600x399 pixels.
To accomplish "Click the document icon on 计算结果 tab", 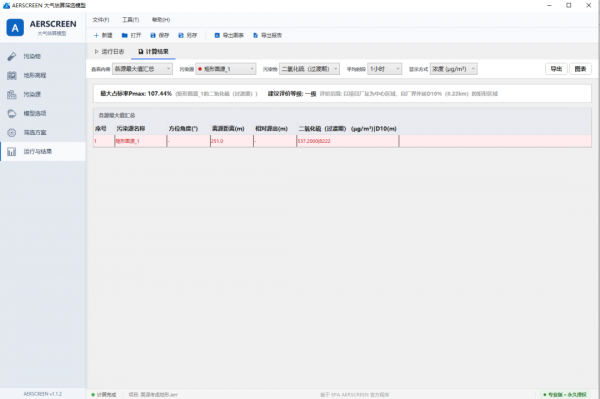I will click(141, 51).
